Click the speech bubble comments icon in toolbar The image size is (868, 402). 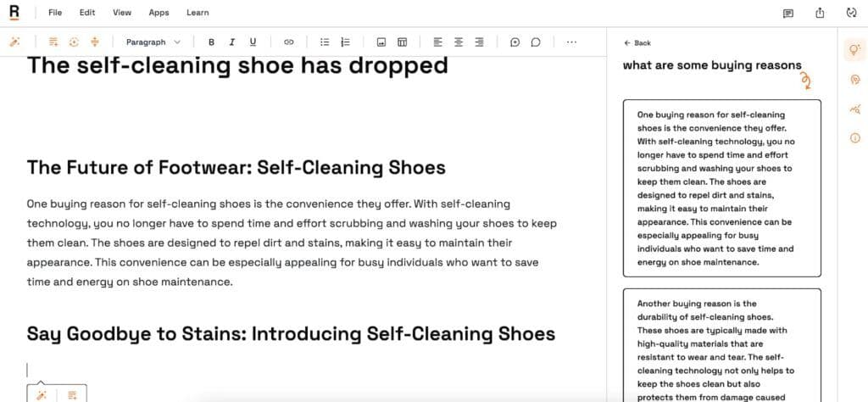536,42
